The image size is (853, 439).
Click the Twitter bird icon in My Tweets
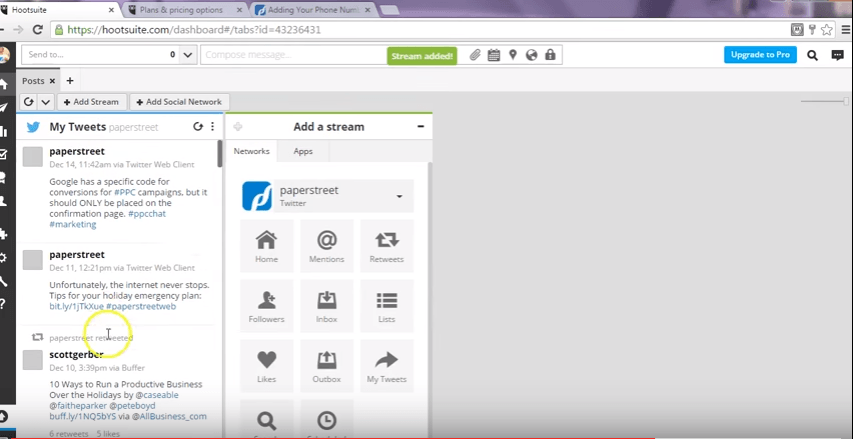33,127
